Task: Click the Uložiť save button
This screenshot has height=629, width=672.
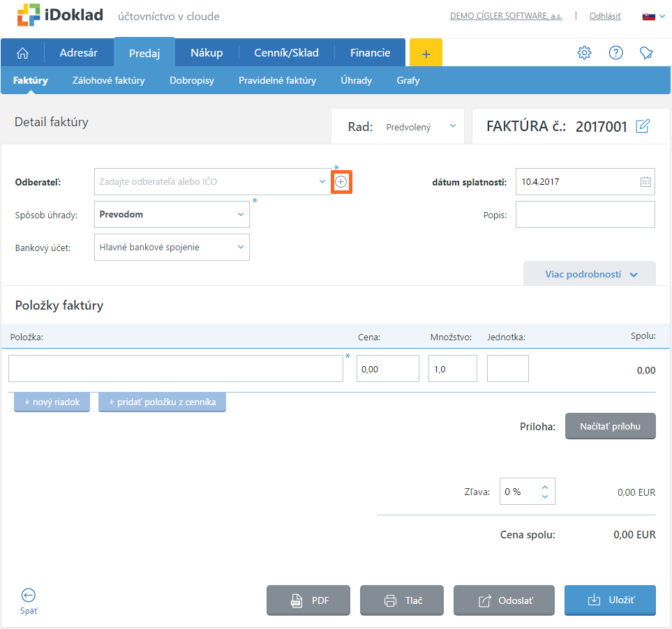Action: pos(610,600)
